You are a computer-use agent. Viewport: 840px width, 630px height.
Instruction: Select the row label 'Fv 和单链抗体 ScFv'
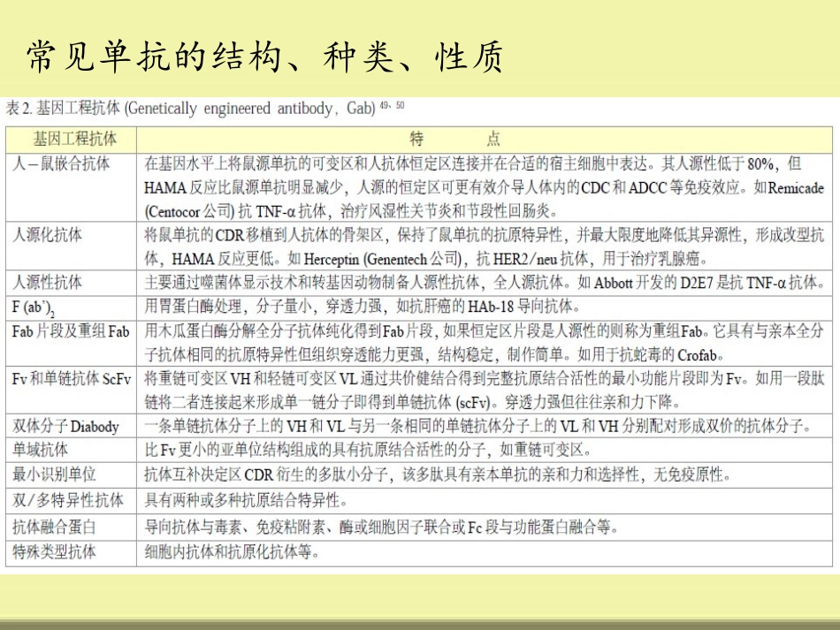tap(72, 379)
